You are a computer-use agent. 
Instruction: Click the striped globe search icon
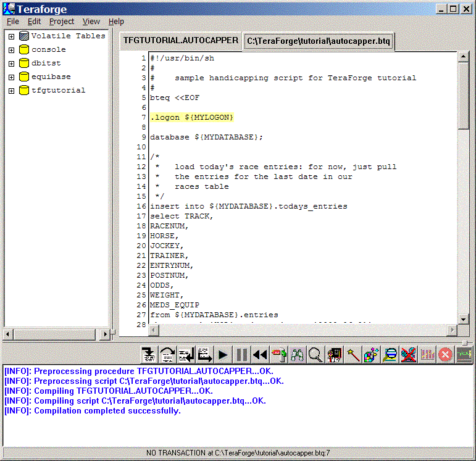(390, 354)
